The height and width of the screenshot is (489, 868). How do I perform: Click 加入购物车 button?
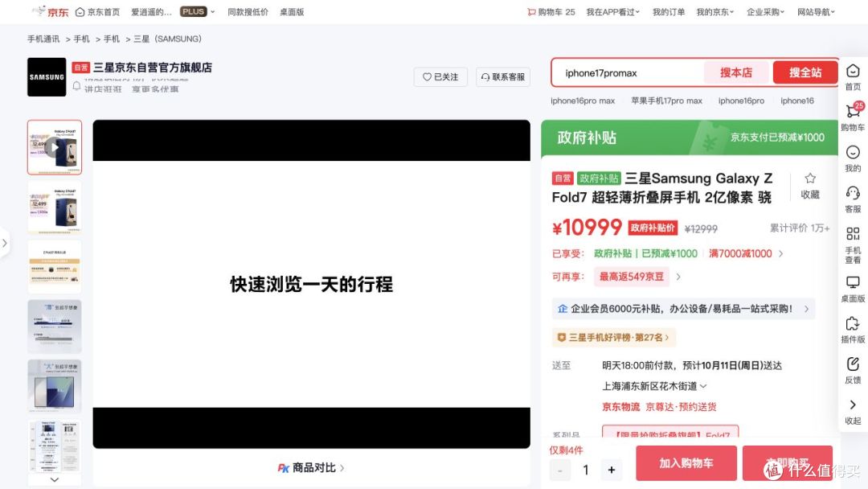686,463
